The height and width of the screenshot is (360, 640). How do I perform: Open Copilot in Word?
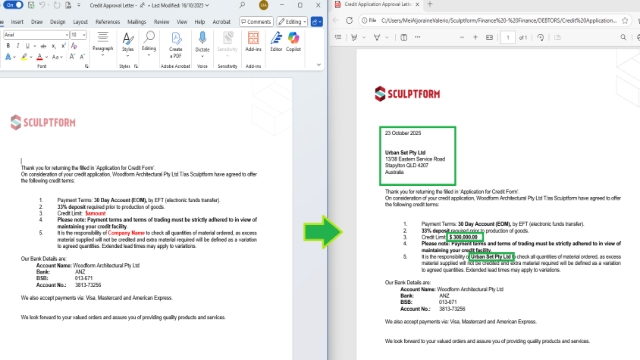pos(293,42)
